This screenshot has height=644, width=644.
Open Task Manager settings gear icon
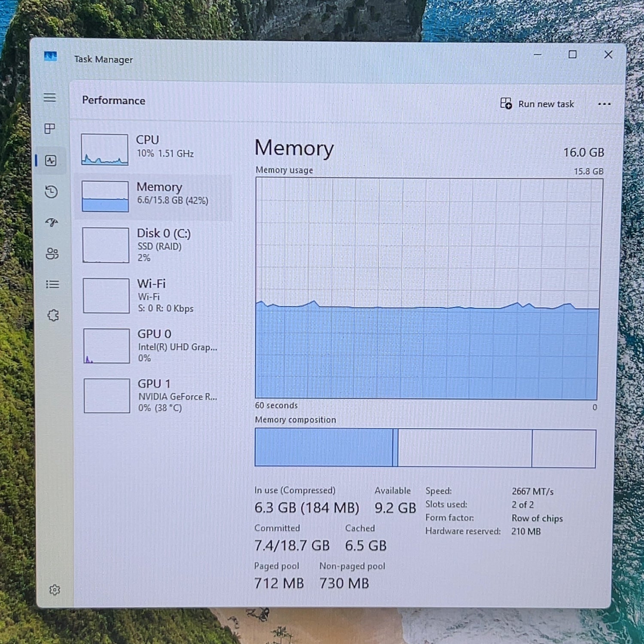55,590
